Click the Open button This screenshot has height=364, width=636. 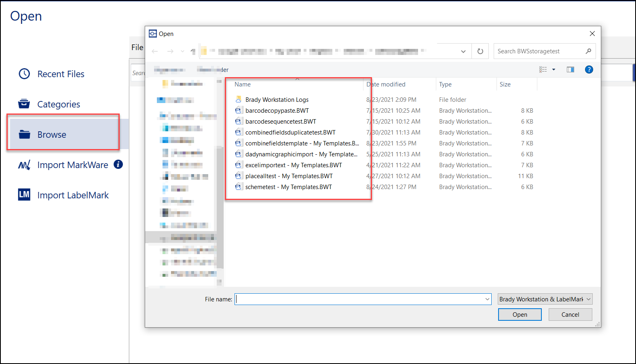click(x=520, y=315)
